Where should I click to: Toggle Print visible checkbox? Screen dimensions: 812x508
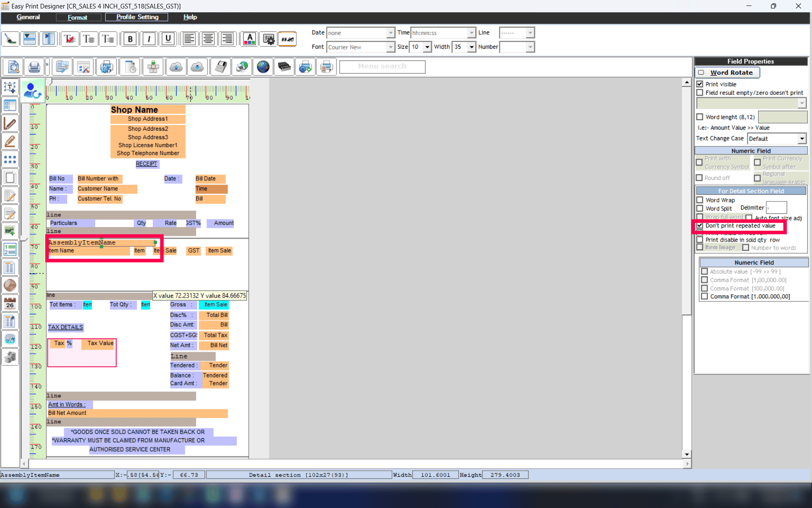(x=700, y=84)
